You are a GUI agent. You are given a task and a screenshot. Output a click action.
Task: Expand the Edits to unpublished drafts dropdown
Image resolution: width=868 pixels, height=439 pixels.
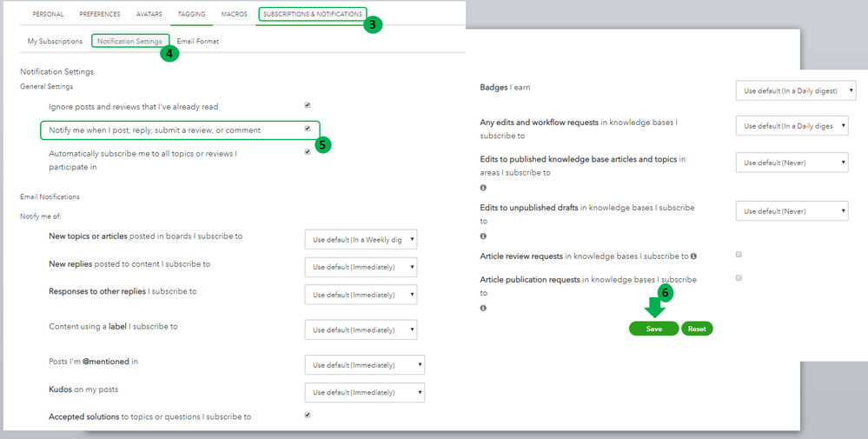(x=792, y=210)
